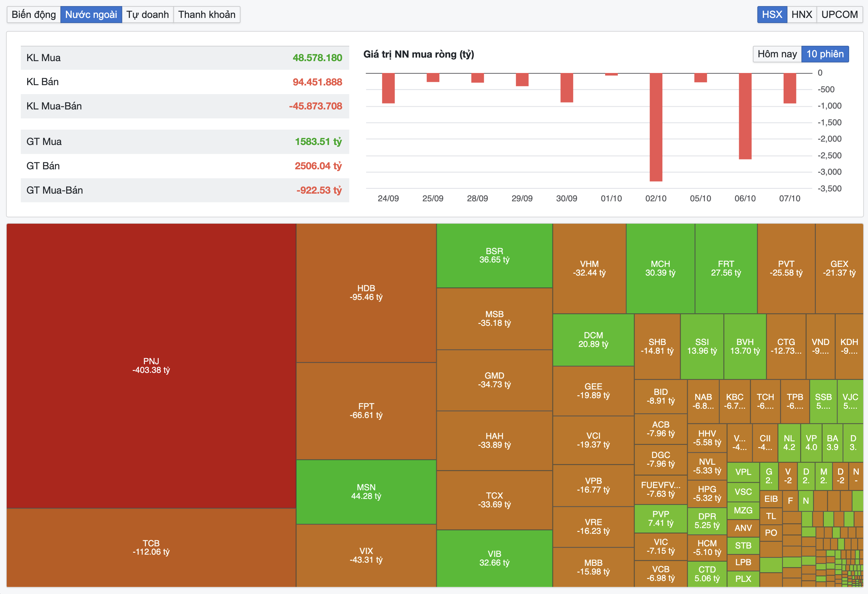The image size is (868, 594).
Task: Open the GEX -21.37 tỷ tile
Action: pos(839,269)
